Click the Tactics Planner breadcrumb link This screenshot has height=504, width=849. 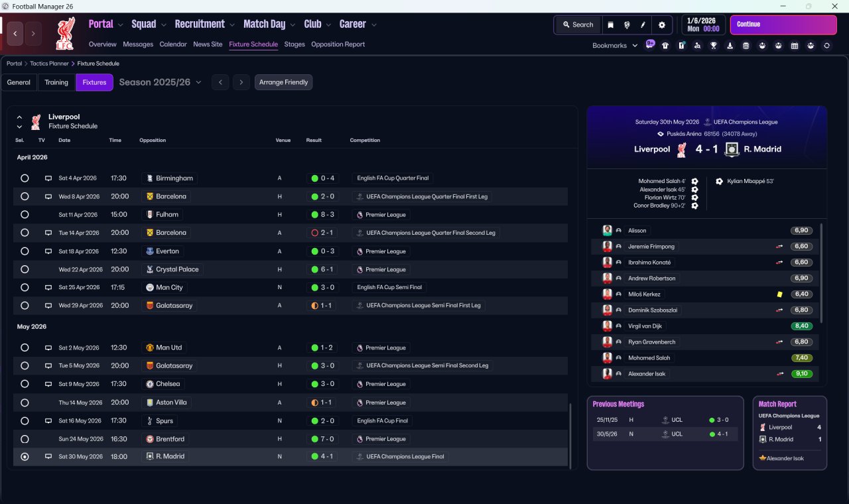(x=49, y=64)
